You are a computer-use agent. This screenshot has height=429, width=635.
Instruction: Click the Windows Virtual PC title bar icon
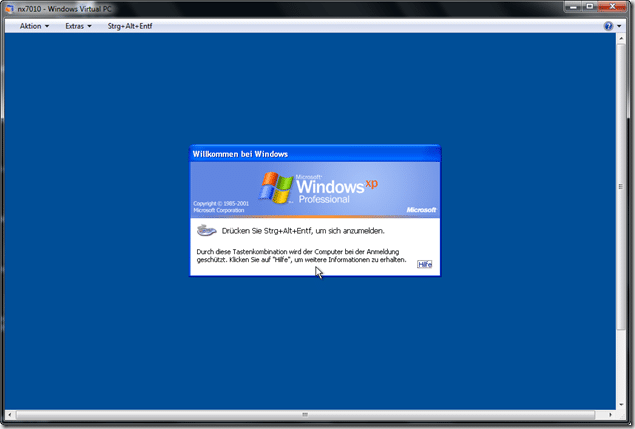click(x=9, y=9)
